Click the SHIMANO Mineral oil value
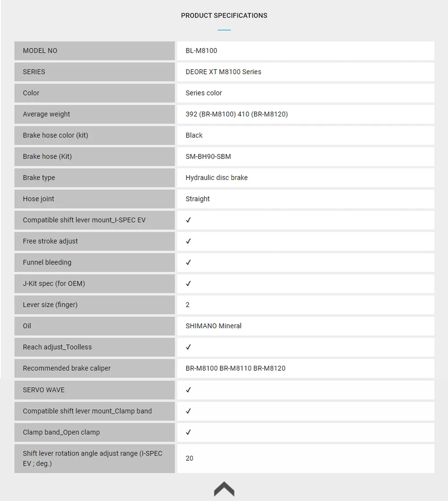 click(213, 326)
